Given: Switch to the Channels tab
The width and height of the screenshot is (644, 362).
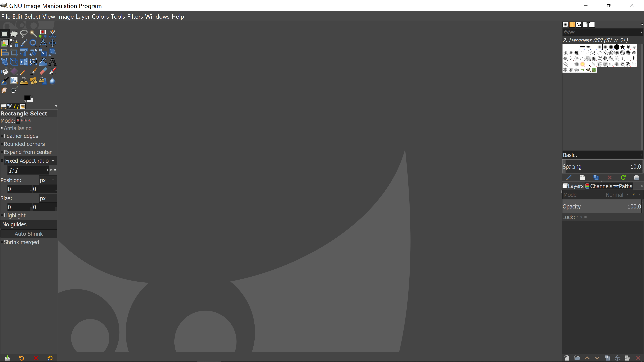Looking at the screenshot, I should tap(599, 186).
